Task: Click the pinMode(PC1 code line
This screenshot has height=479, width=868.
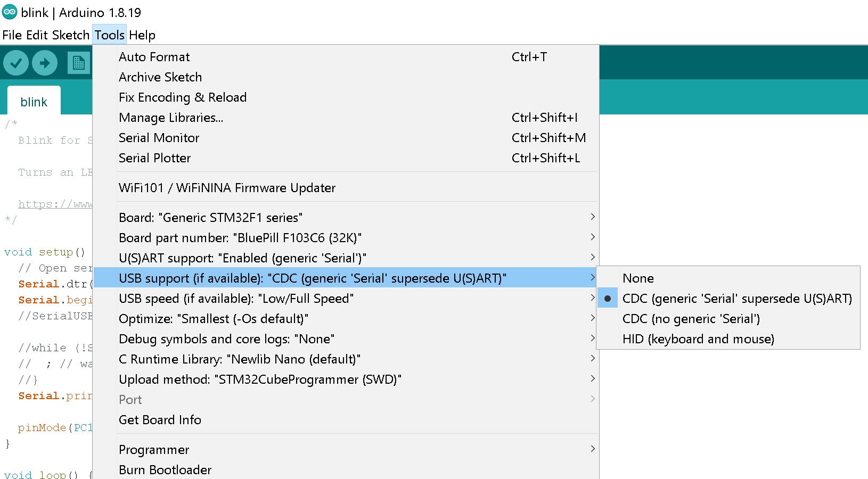Action: pyautogui.click(x=55, y=427)
